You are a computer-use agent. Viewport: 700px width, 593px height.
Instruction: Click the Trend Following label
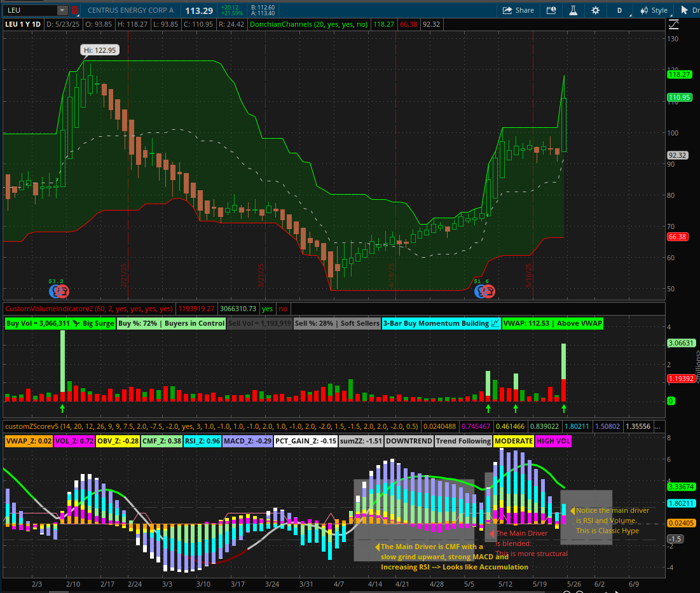coord(463,441)
